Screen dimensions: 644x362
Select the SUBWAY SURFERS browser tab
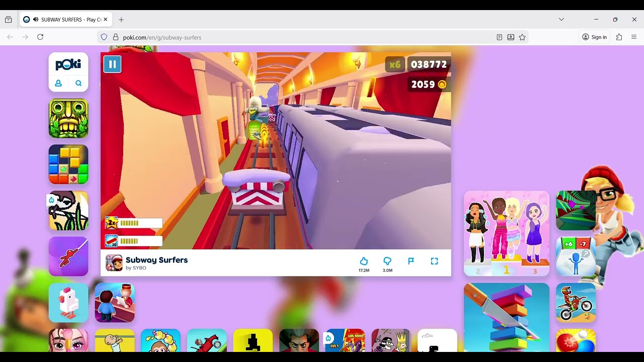point(66,20)
